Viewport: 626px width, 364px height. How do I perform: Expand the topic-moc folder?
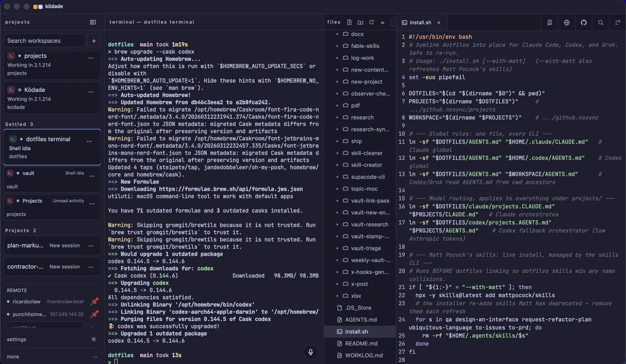[337, 189]
